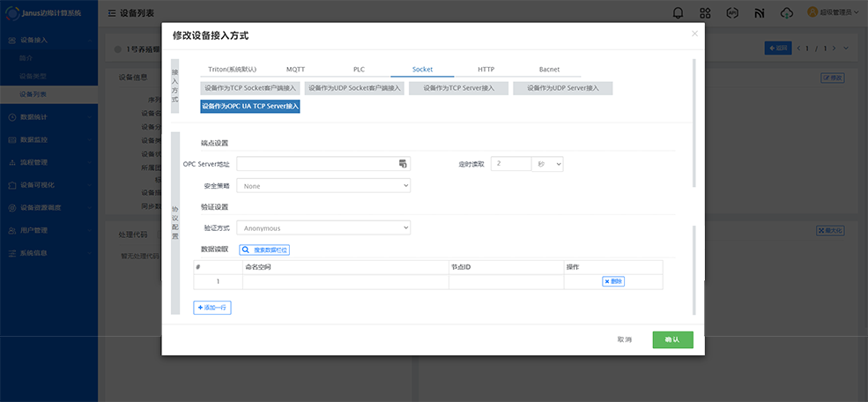Click the API hexagon icon
This screenshot has width=868, height=402.
[x=731, y=12]
